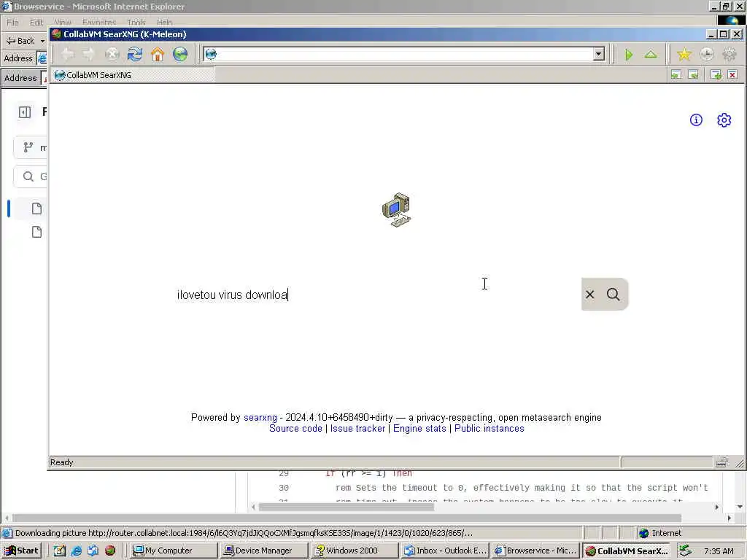Click K-Meleon globe search toolbar icon

(180, 54)
